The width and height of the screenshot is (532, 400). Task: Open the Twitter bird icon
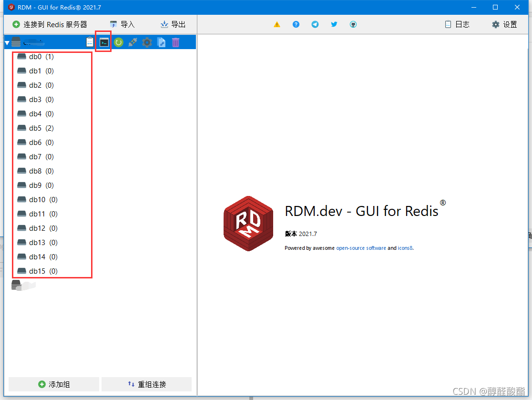click(x=334, y=24)
